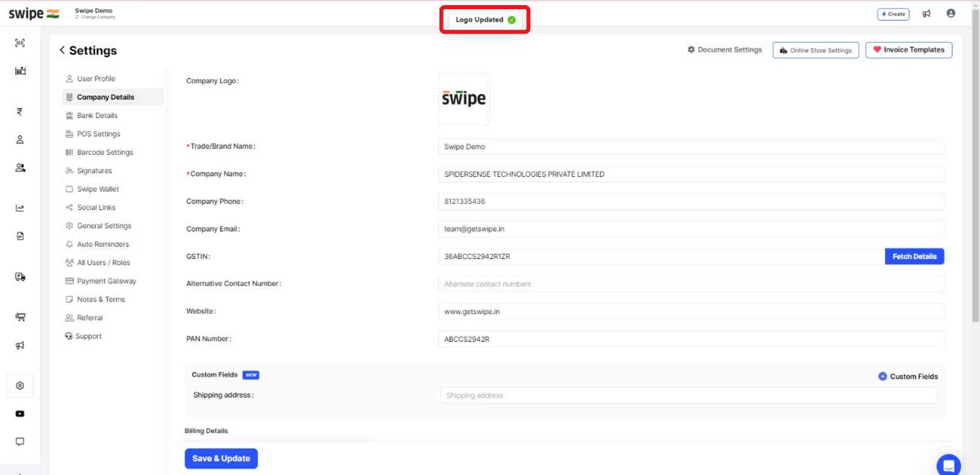Focus the Website input field
Viewport: 980px width, 475px height.
click(x=691, y=312)
